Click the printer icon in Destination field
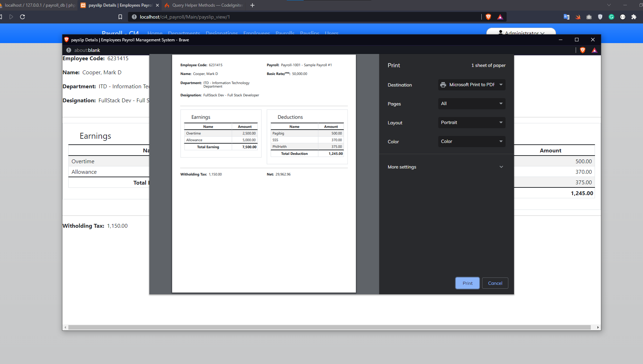 point(443,85)
